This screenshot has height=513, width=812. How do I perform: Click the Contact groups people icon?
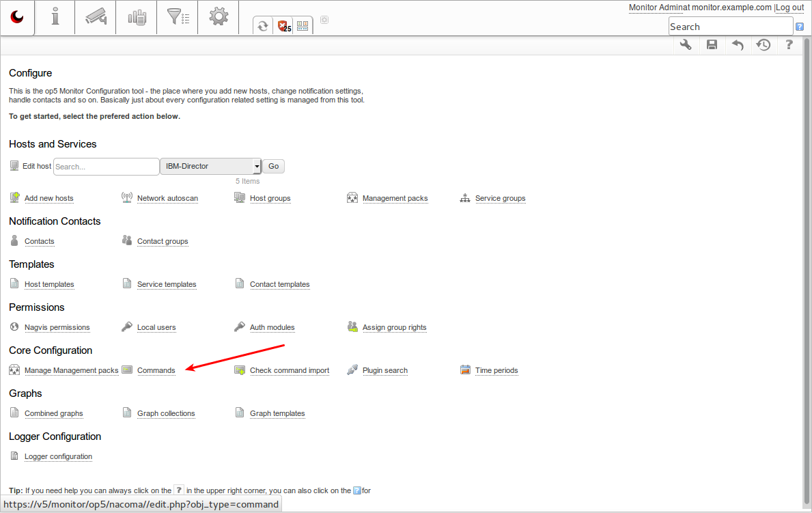tap(127, 240)
